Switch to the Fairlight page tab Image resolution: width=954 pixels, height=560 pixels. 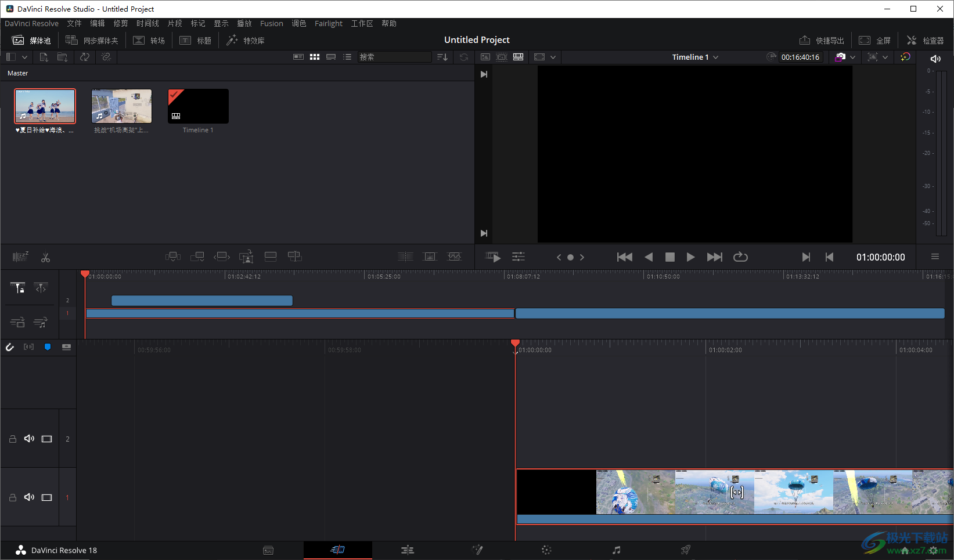click(617, 550)
